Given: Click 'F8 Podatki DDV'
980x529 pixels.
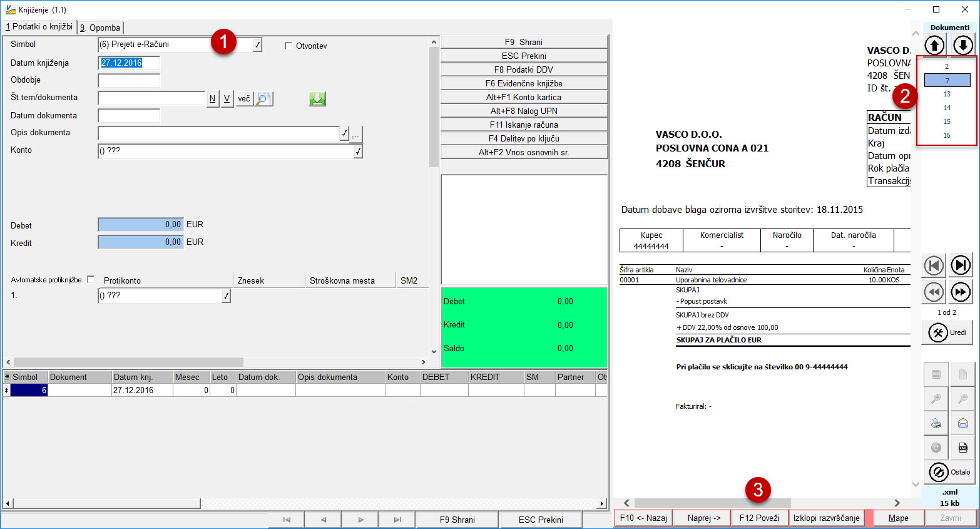Looking at the screenshot, I should tap(524, 69).
